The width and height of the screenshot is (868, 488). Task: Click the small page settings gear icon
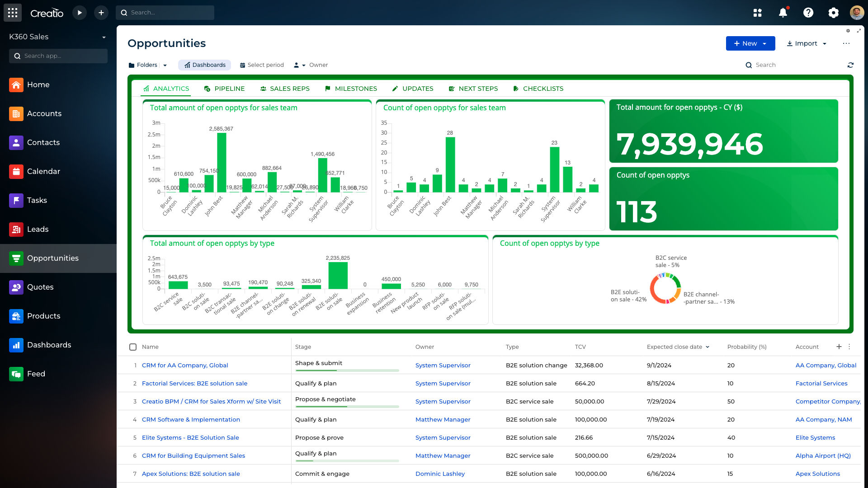coord(848,31)
